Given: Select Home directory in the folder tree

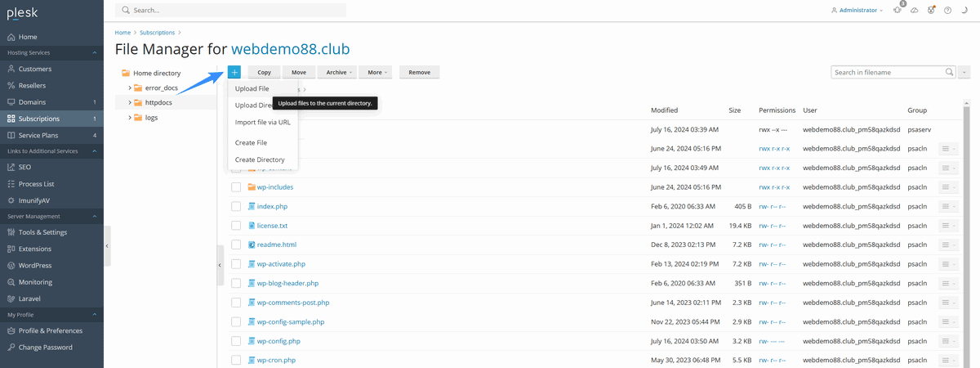Looking at the screenshot, I should (157, 73).
